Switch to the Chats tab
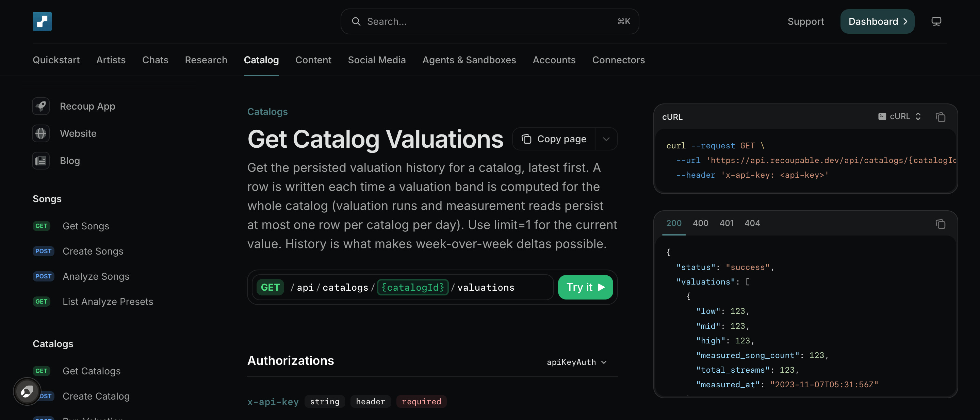Screen dimensions: 980x420 tap(155, 60)
